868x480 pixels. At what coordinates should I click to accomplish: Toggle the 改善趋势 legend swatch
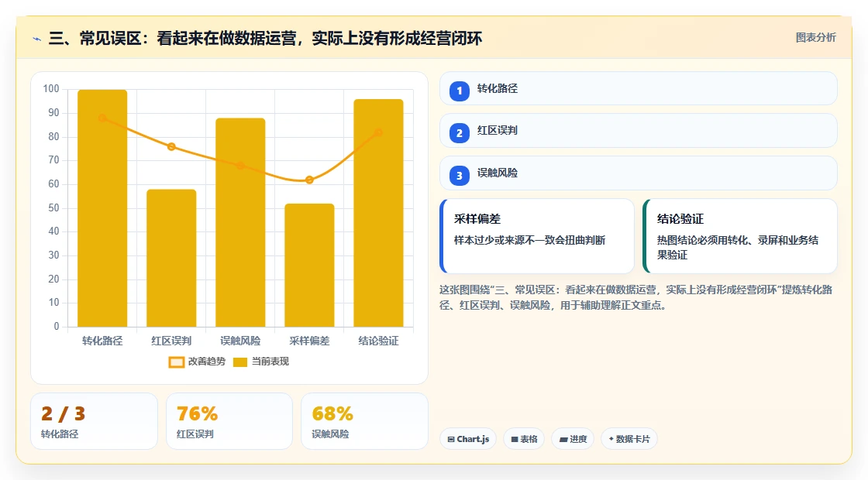tap(177, 362)
